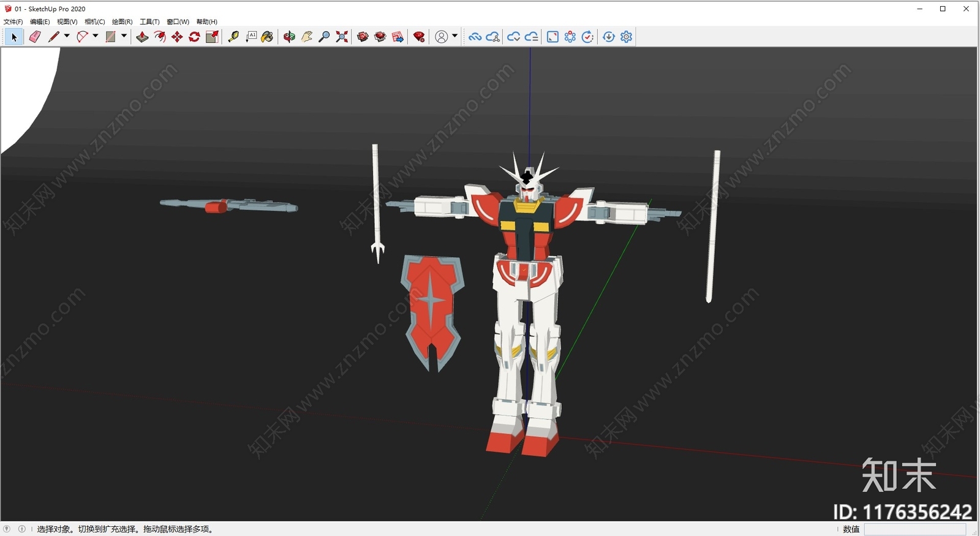
Task: Expand the Arc tool dropdown arrow
Action: pos(95,36)
